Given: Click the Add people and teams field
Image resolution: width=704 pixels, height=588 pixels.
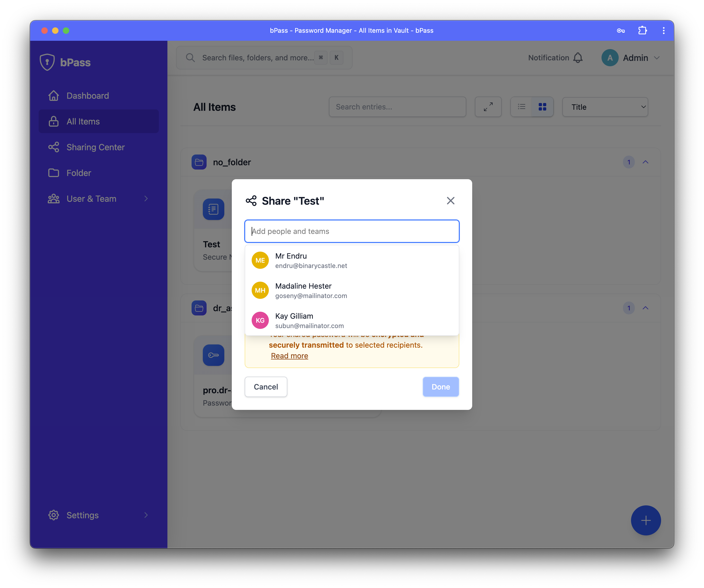Looking at the screenshot, I should (352, 231).
